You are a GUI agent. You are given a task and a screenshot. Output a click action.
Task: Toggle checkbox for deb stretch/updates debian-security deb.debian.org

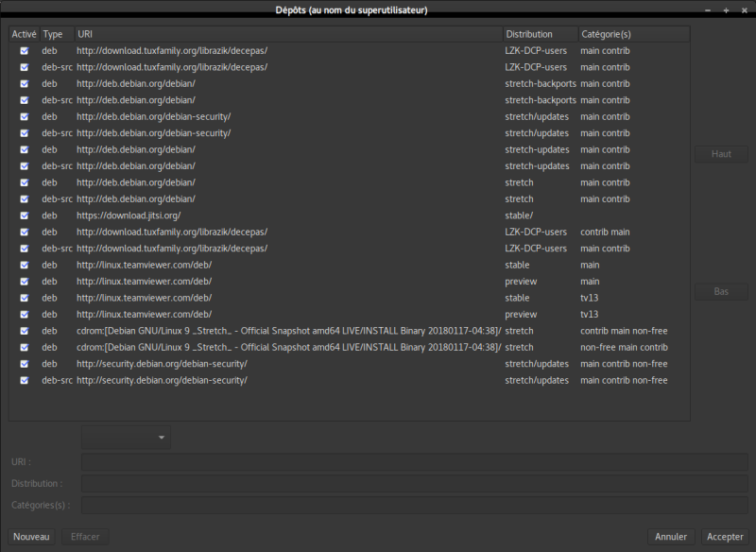tap(25, 116)
